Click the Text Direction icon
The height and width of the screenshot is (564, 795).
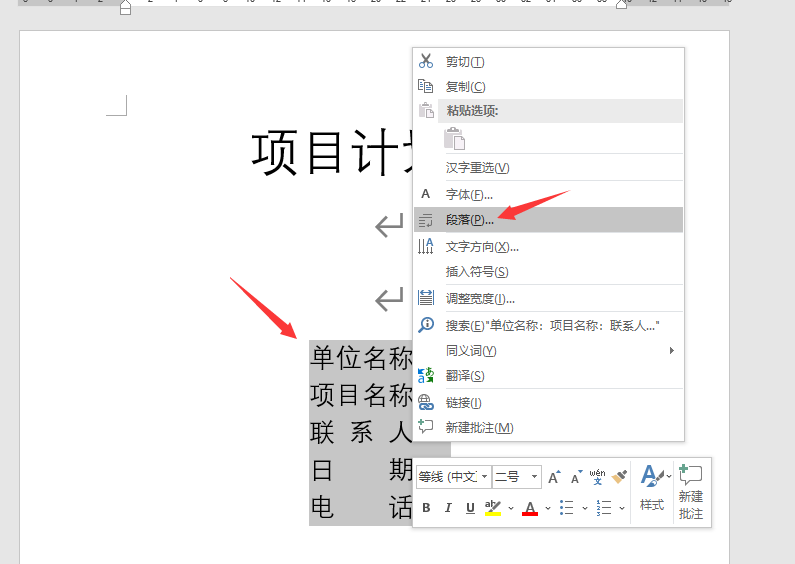coord(425,246)
